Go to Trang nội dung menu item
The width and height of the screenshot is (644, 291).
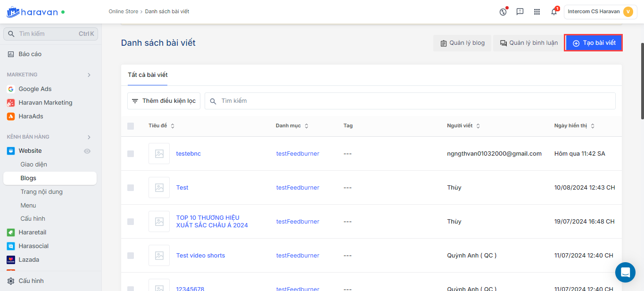pyautogui.click(x=41, y=192)
